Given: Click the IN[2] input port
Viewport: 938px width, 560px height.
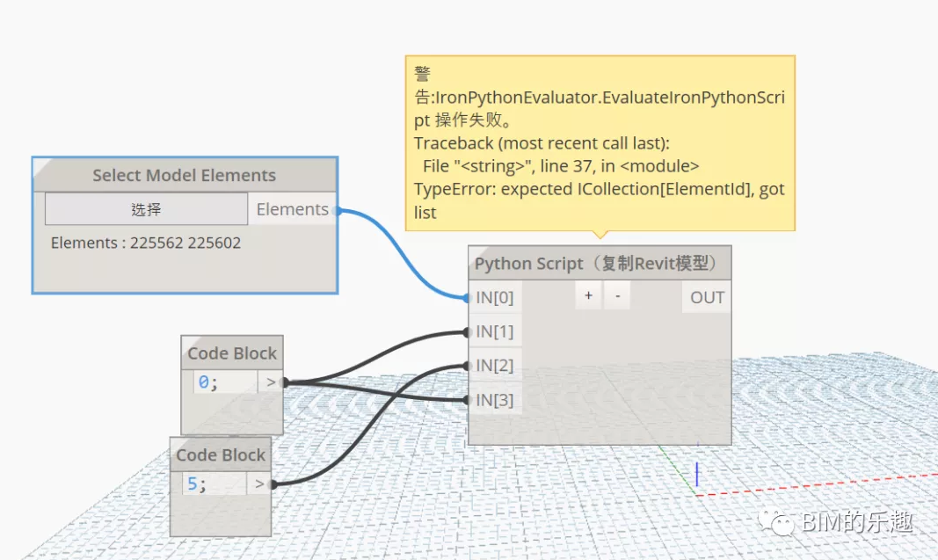Looking at the screenshot, I should click(x=495, y=366).
